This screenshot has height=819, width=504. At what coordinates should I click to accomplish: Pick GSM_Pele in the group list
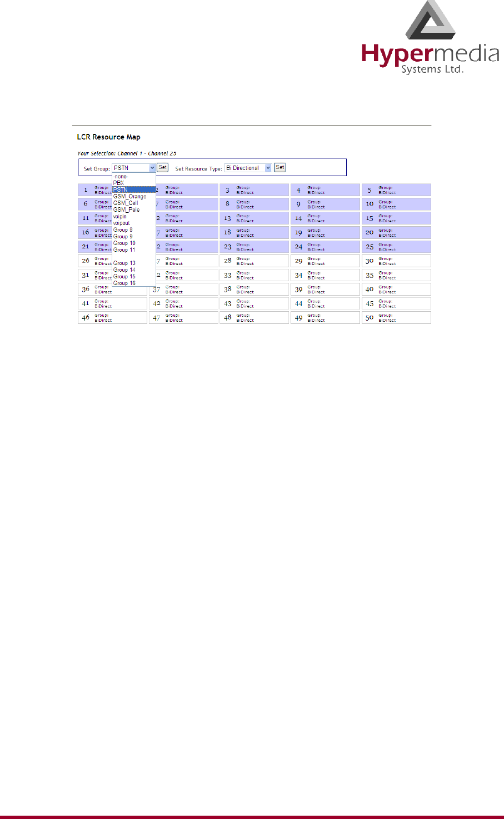(x=134, y=209)
